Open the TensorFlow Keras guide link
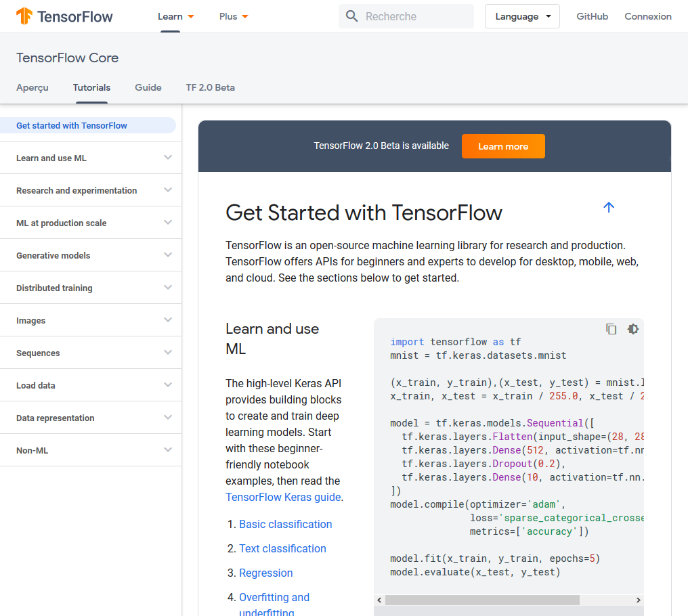Image resolution: width=688 pixels, height=616 pixels. click(283, 497)
